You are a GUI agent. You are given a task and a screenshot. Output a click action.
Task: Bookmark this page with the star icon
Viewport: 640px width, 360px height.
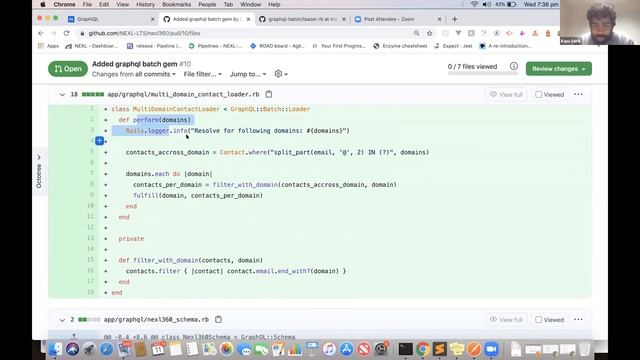(429, 33)
